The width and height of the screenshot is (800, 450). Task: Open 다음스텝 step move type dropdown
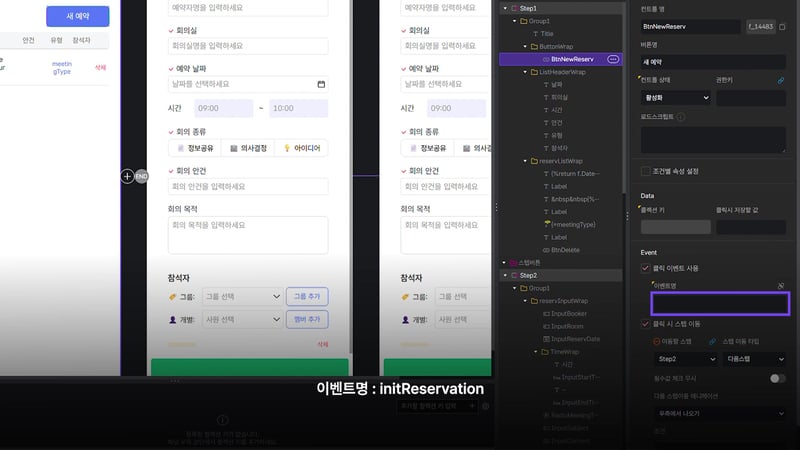click(x=755, y=359)
